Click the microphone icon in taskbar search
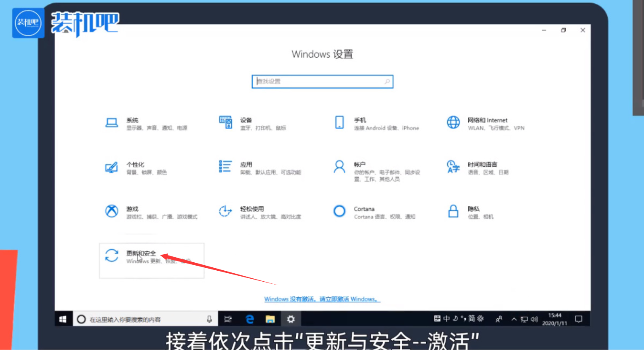The height and width of the screenshot is (350, 644). (209, 319)
